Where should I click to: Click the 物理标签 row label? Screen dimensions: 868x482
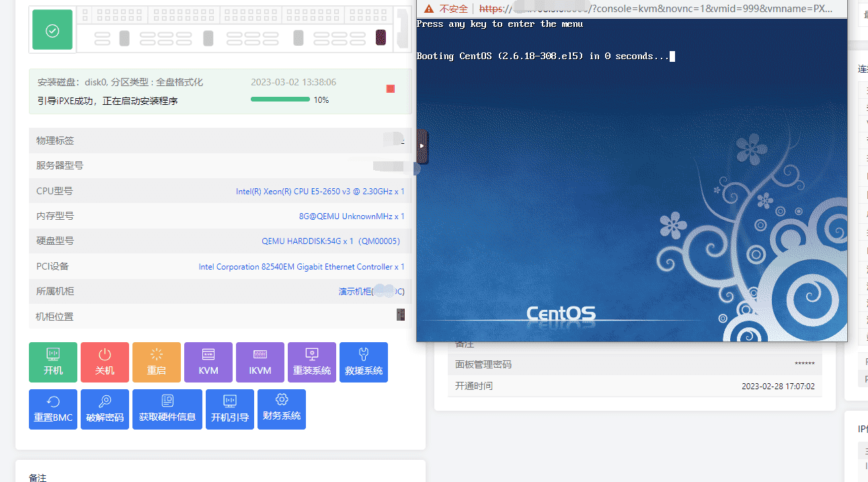[x=55, y=140]
